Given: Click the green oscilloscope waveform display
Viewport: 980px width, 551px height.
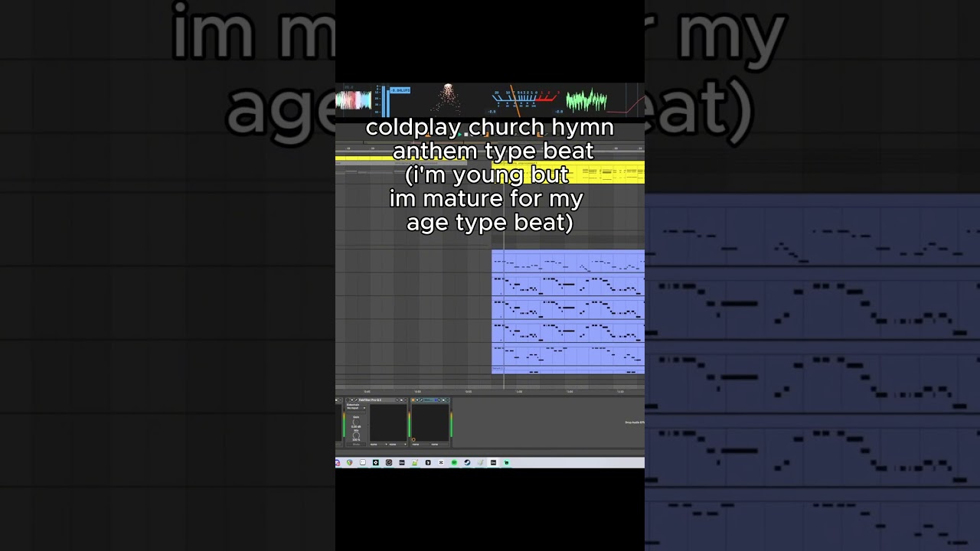Looking at the screenshot, I should coord(586,101).
